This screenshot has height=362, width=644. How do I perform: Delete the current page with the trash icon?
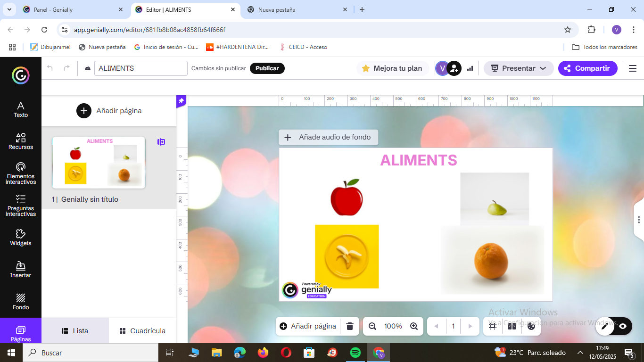349,326
